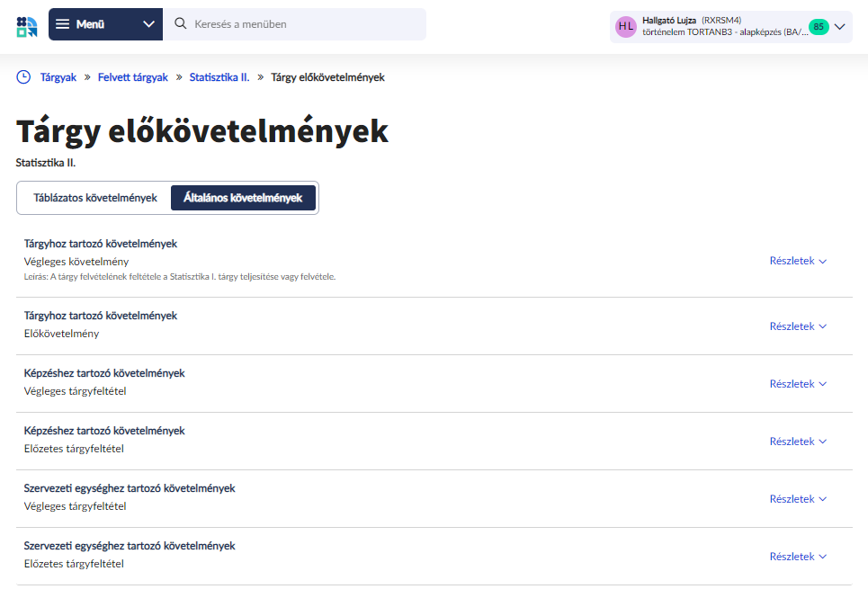Switch to Táblázatos követelmények tab
This screenshot has width=868, height=598.
coord(95,198)
